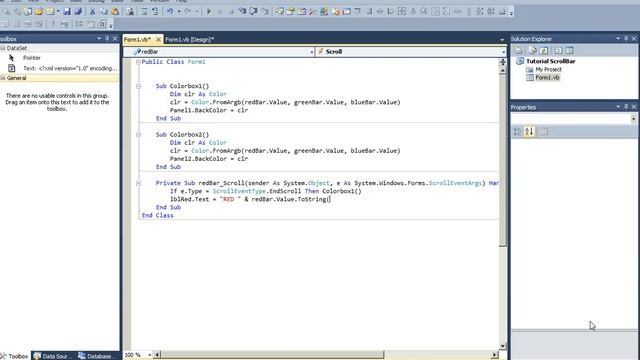Screen dimensions: 640x360
Task: Open the Scroll method name dropdown
Action: [x=503, y=52]
